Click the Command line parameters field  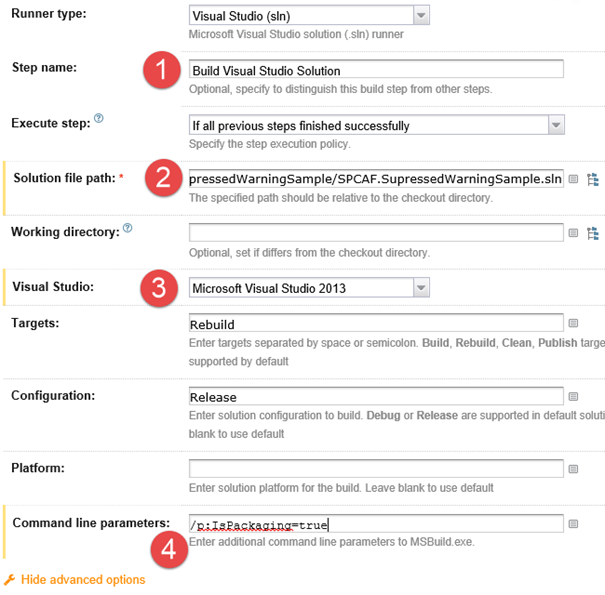[x=376, y=523]
